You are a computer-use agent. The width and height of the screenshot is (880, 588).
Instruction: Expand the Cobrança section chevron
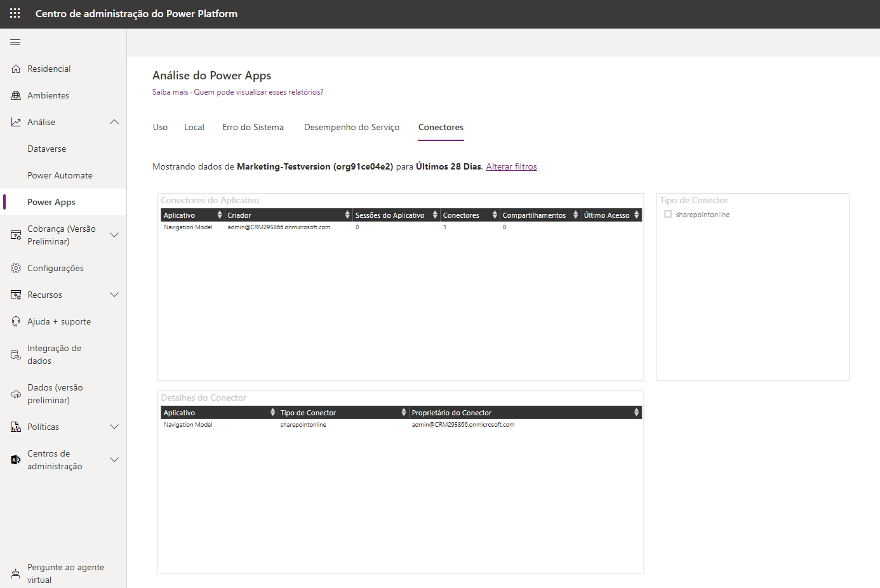coord(114,235)
